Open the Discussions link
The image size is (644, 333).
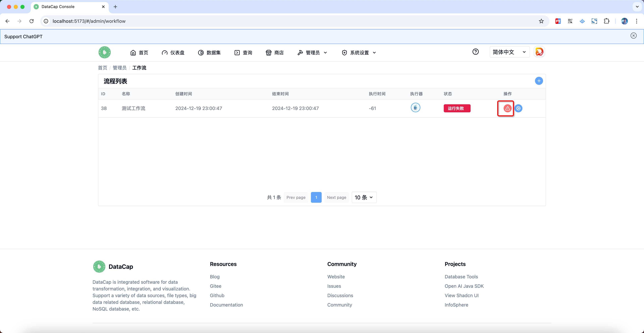coord(340,295)
